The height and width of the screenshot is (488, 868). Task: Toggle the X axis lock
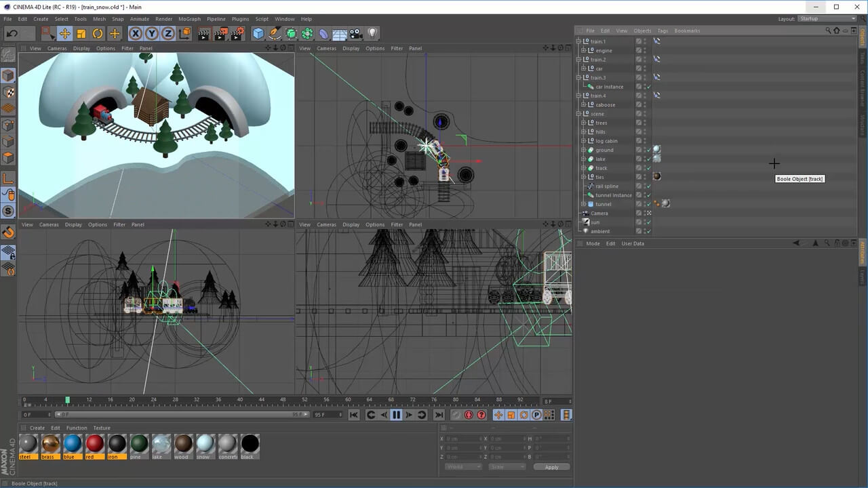[136, 33]
